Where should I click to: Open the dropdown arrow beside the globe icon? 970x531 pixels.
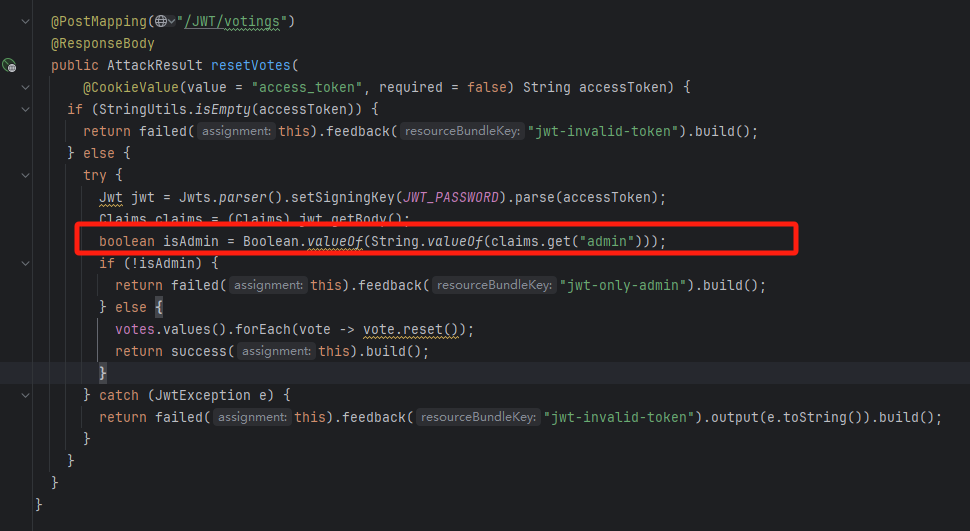coord(171,22)
